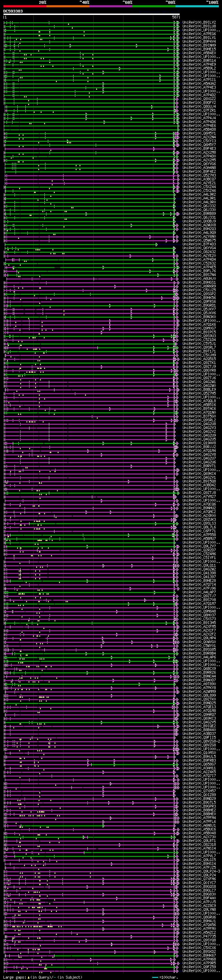222x980 pixels.
Task: Select the UniRef100_Q9LGI5 label
Action: click(x=199, y=859)
